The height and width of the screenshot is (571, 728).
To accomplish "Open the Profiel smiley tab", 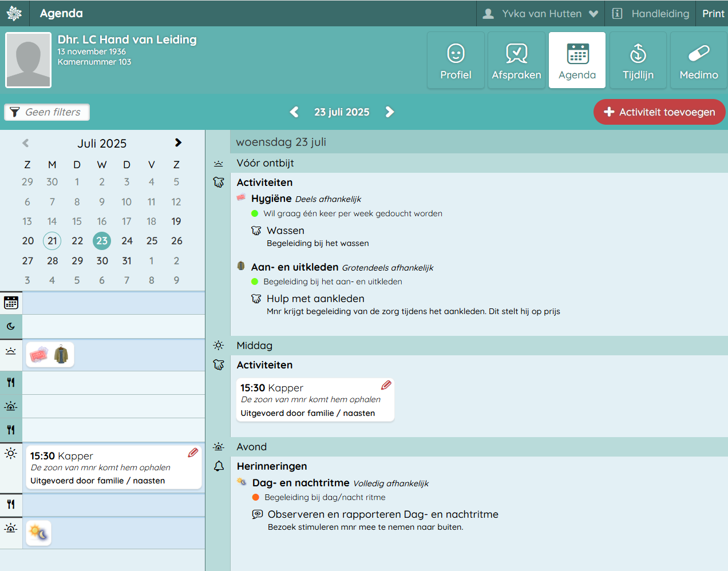I will click(x=456, y=60).
